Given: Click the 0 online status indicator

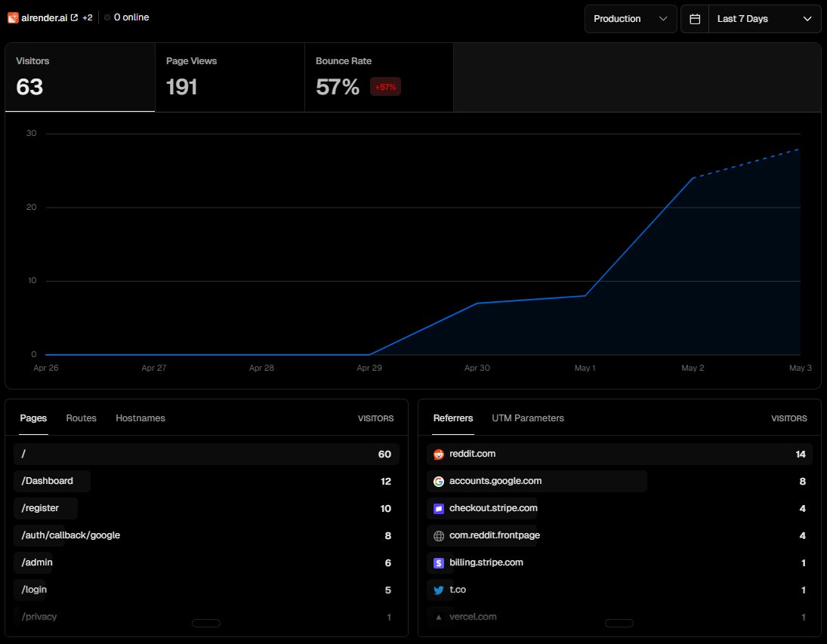Looking at the screenshot, I should [x=127, y=17].
